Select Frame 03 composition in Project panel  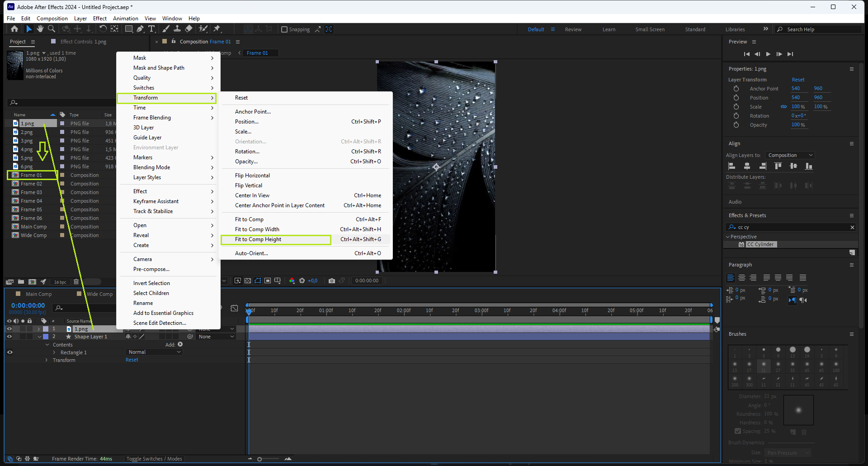31,192
